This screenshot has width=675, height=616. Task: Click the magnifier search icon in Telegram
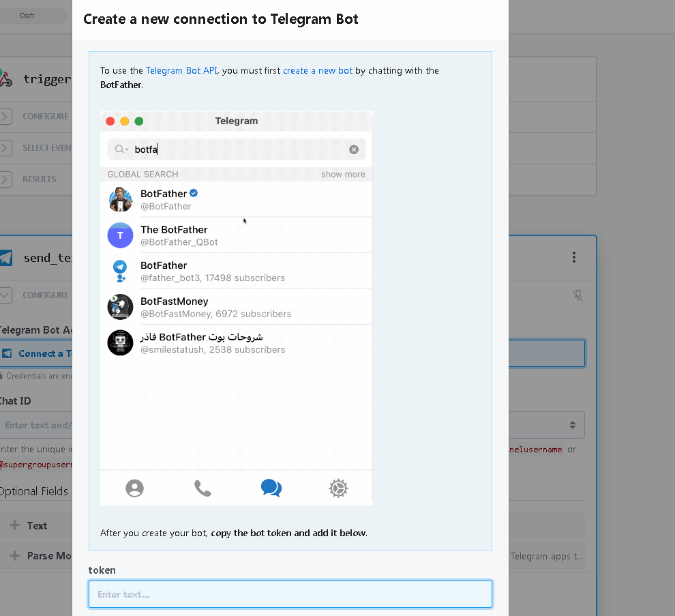[120, 149]
